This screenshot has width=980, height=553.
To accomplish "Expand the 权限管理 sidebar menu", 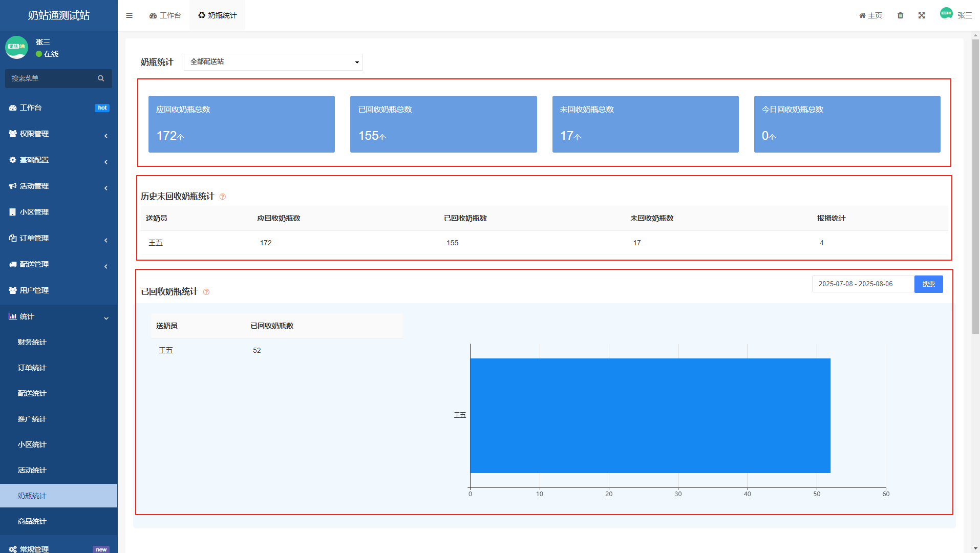I will [x=58, y=134].
